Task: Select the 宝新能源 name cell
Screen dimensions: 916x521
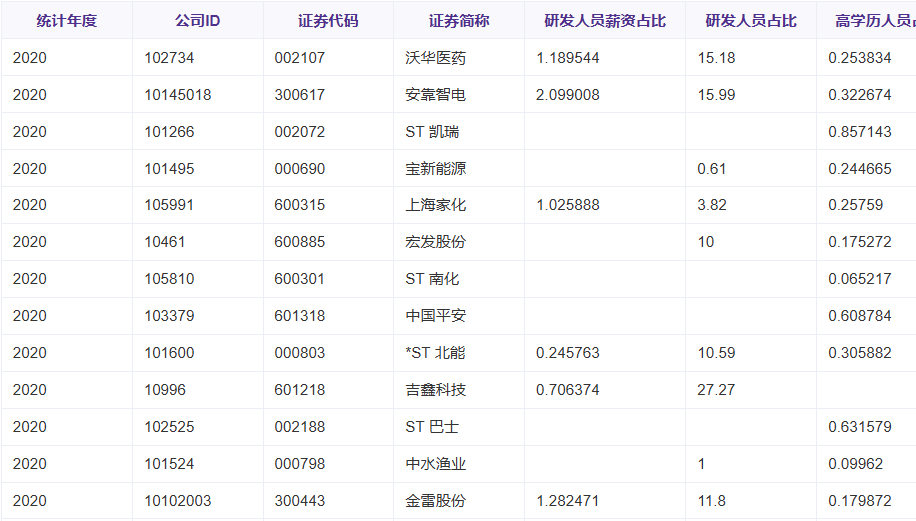Action: (459, 169)
